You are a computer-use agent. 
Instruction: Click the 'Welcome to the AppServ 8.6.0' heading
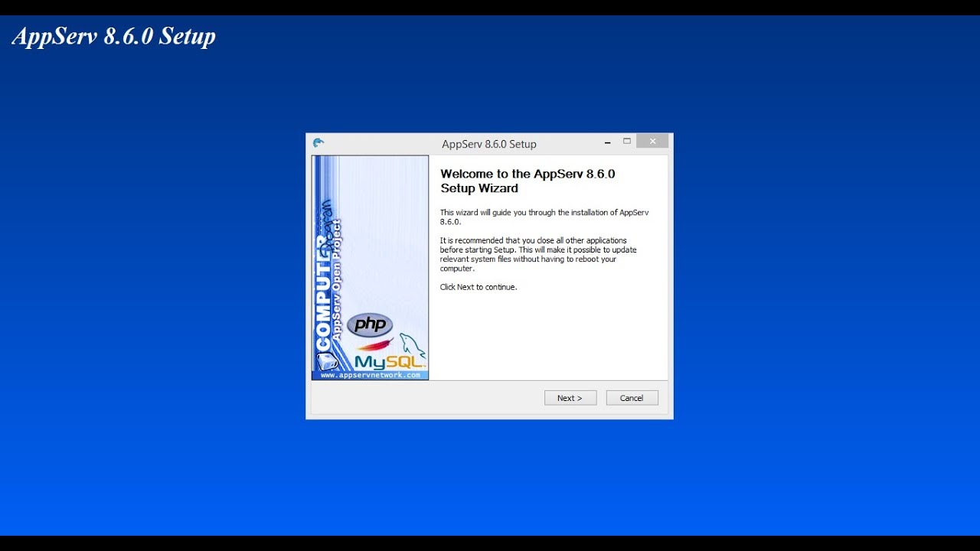(528, 181)
